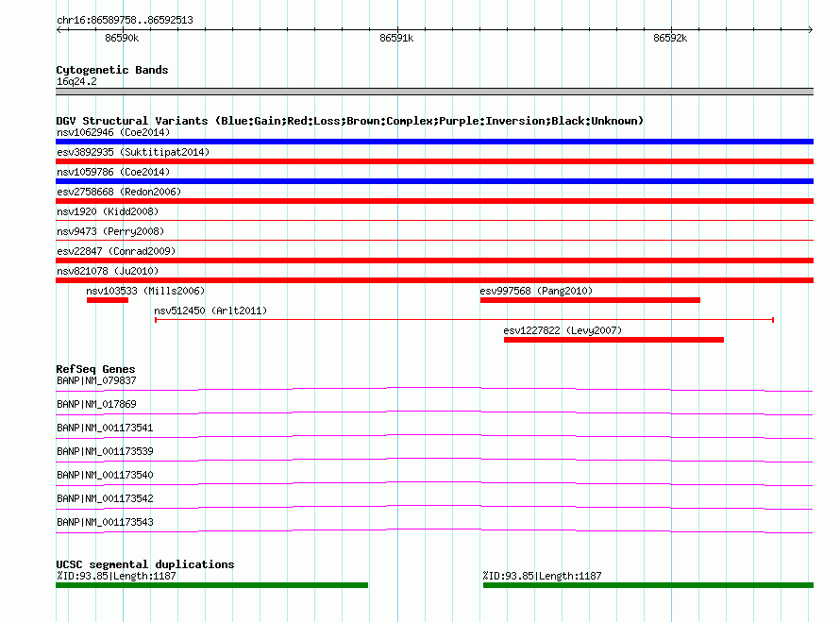Click the second green segmental duplication bar
The width and height of the screenshot is (840, 622).
click(648, 585)
